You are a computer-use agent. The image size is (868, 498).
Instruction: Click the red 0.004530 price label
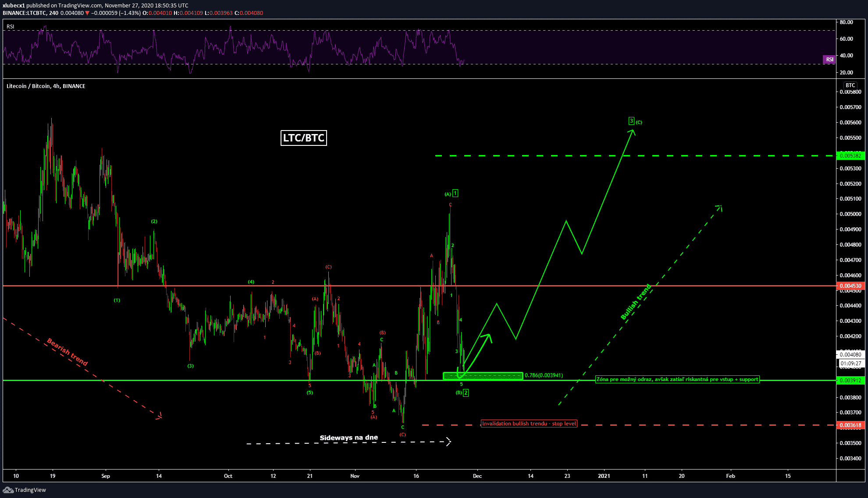point(850,286)
